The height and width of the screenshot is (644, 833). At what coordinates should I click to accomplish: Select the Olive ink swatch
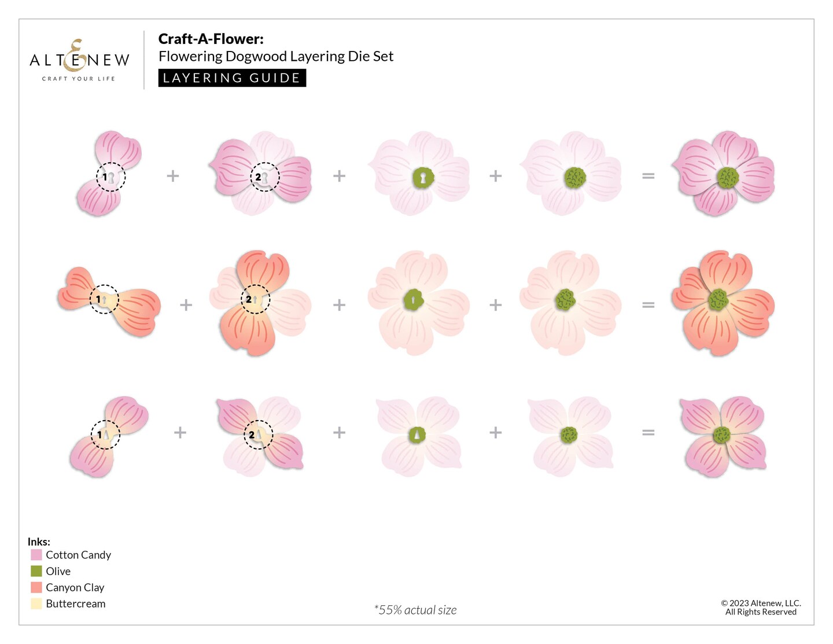coord(36,571)
